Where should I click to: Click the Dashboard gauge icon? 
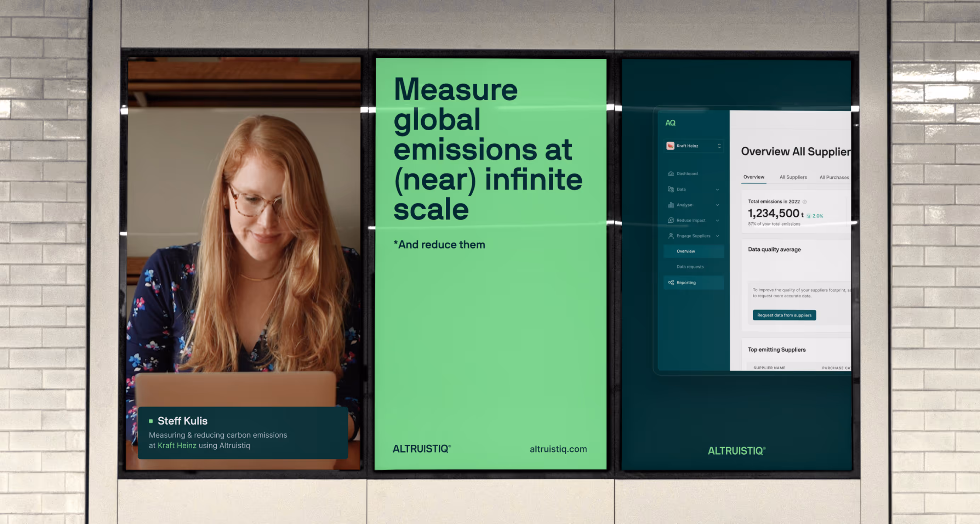click(x=671, y=173)
